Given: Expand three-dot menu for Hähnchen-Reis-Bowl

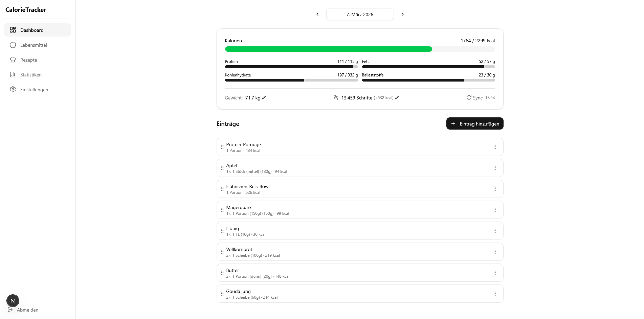Looking at the screenshot, I should tap(495, 189).
